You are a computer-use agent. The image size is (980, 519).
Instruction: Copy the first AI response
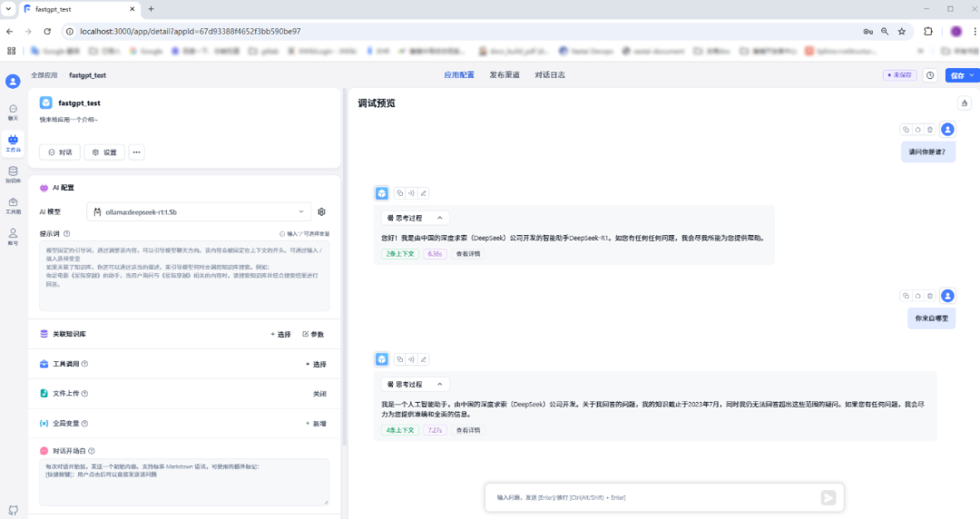[400, 193]
